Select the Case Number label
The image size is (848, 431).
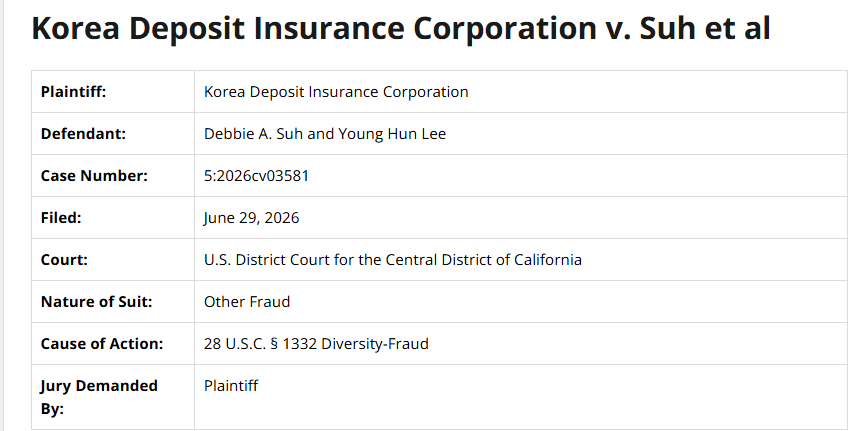[94, 176]
